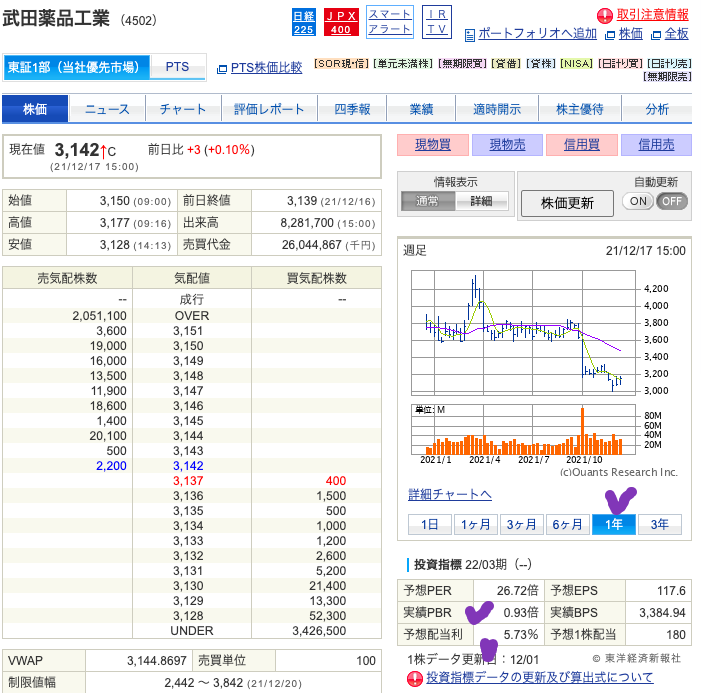701x693 pixels.
Task: Click the 武田薬品工業 stock name heading
Action: [x=56, y=19]
